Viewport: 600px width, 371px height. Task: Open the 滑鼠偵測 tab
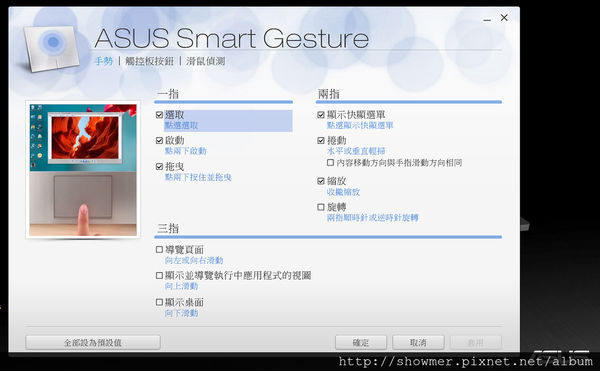tap(206, 61)
